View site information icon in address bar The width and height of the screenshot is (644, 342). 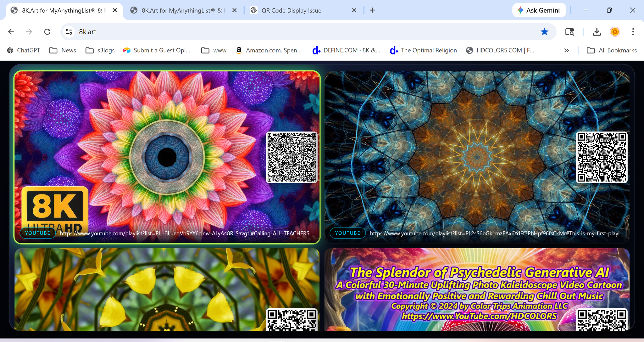69,32
